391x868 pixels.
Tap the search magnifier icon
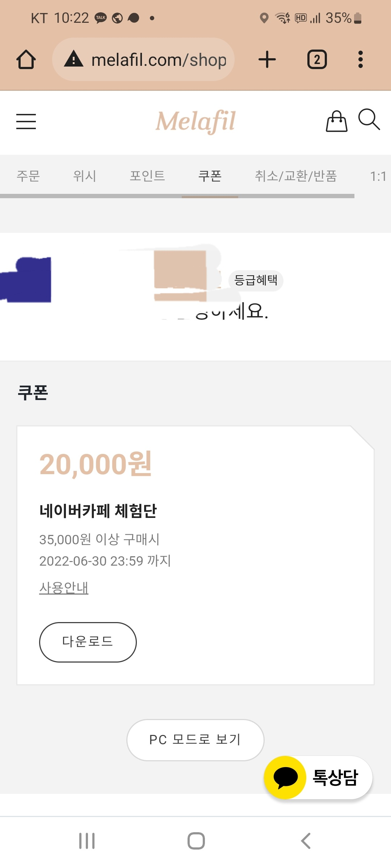pos(369,119)
